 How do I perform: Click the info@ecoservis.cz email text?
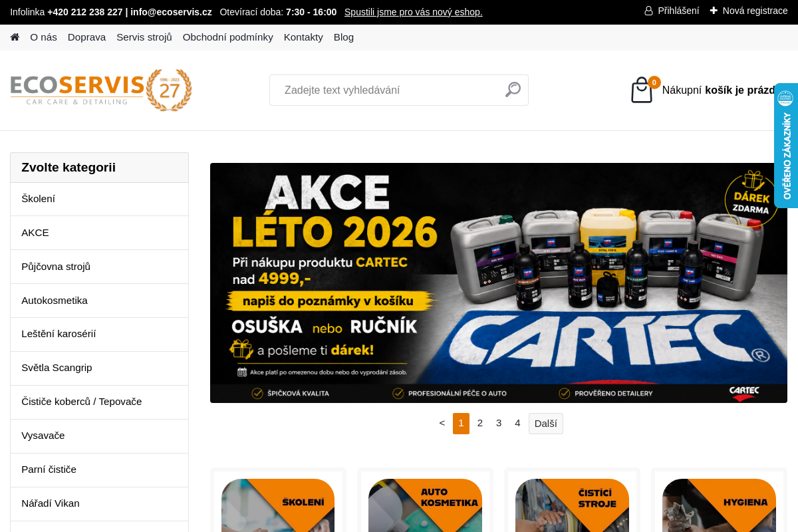click(x=171, y=12)
